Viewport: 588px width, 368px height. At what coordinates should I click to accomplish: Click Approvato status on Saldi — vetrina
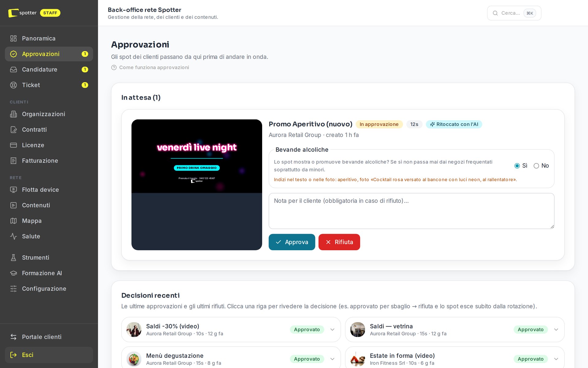click(531, 330)
